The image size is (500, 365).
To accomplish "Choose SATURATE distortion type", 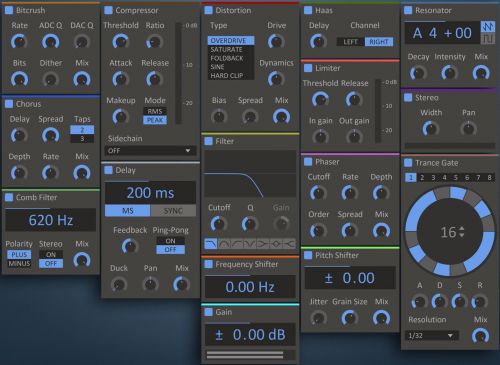I will (x=231, y=49).
